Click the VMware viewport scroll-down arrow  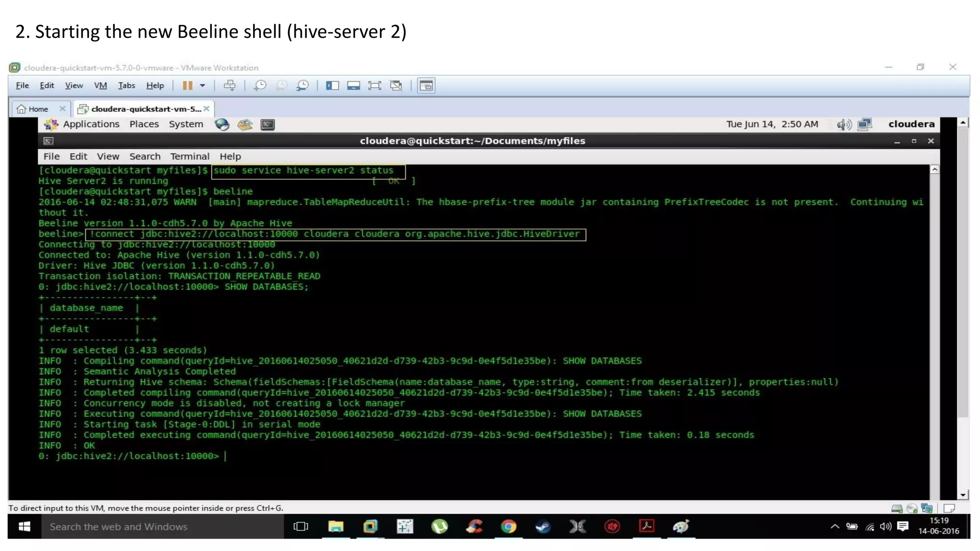(x=963, y=495)
